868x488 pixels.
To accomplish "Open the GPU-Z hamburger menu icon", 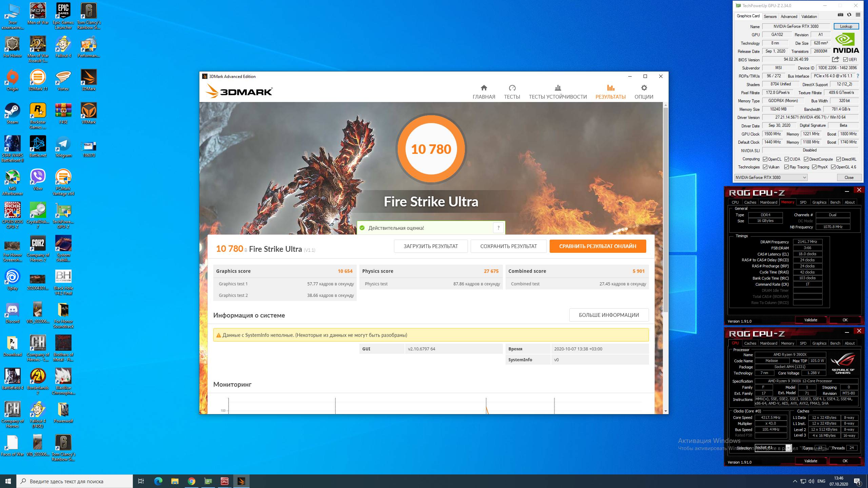I will [858, 15].
